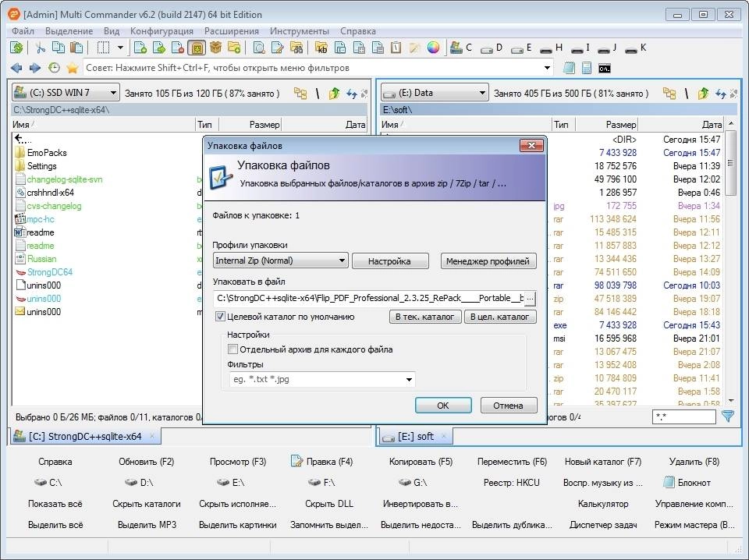The width and height of the screenshot is (749, 560).
Task: Click the new folder icon in toolbar
Action: pyautogui.click(x=234, y=48)
